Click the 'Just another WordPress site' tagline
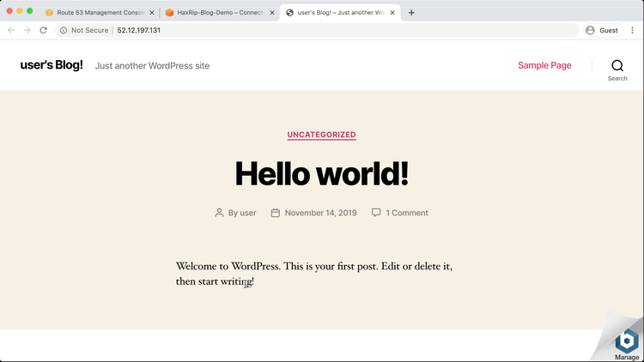The width and height of the screenshot is (644, 362). (152, 66)
